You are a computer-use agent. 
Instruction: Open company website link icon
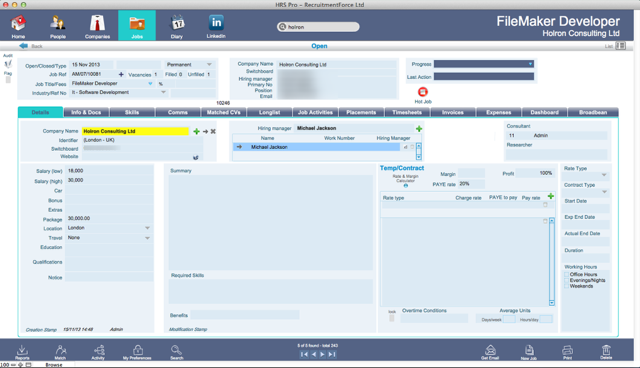pyautogui.click(x=196, y=157)
